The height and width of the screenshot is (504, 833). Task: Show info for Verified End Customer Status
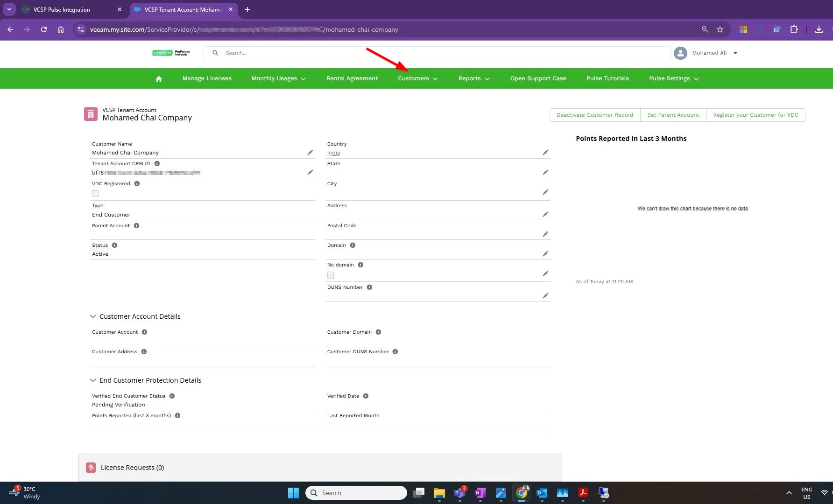172,396
